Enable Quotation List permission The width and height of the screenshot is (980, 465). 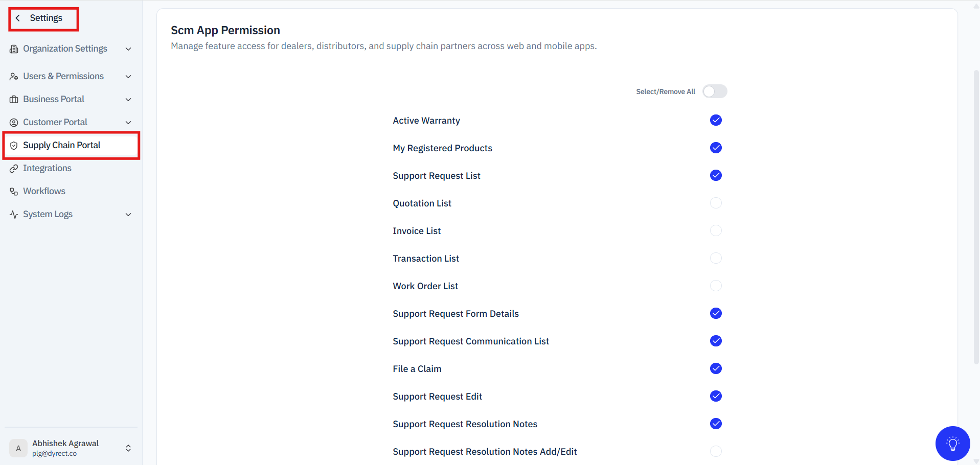716,203
